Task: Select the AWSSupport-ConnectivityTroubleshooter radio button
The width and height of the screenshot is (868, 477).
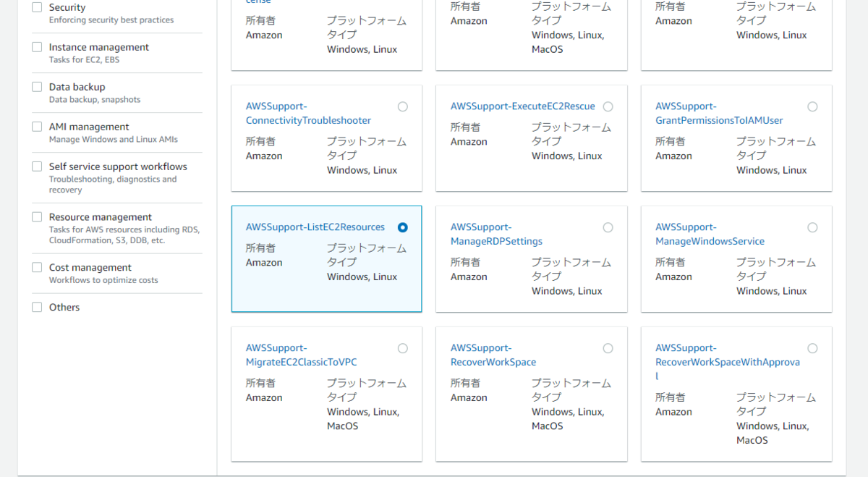Action: [x=403, y=106]
